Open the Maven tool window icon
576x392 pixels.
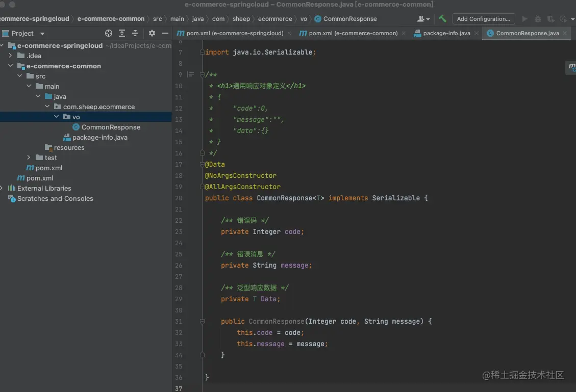(572, 67)
